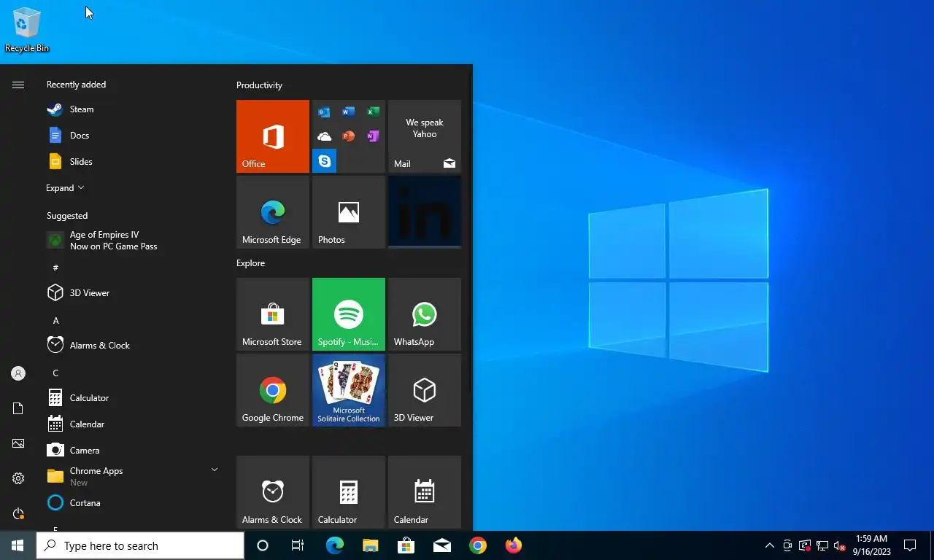Open Word in the Office tile group
The width and height of the screenshot is (934, 560).
[349, 112]
